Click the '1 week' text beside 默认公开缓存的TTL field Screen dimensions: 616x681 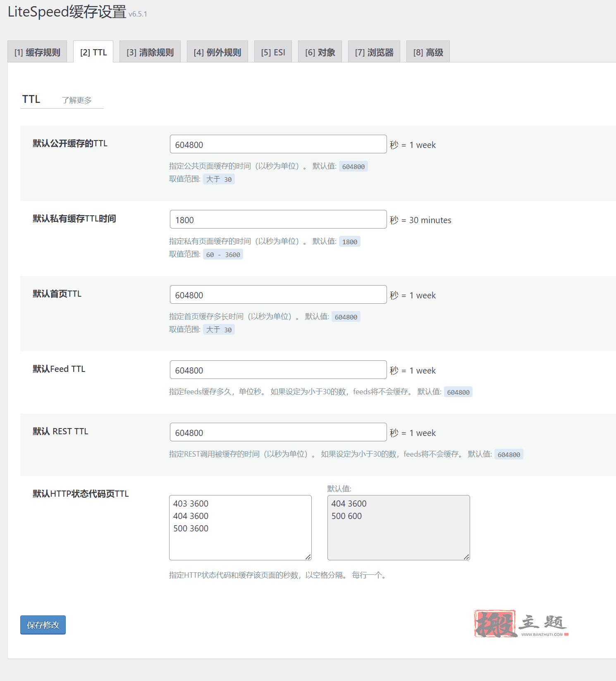click(423, 145)
